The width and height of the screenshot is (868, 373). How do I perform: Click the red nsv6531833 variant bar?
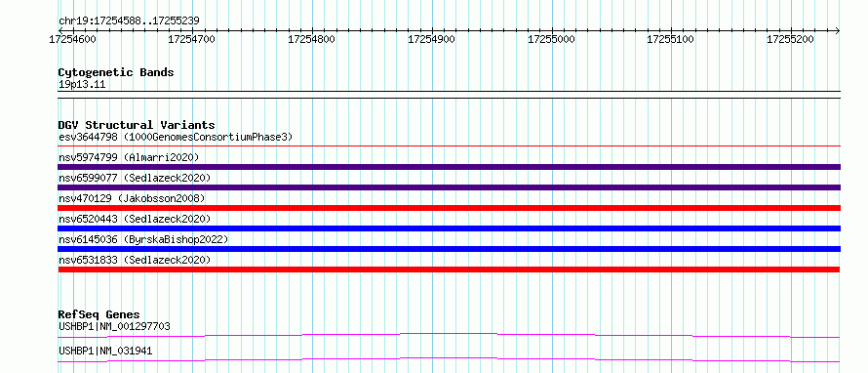pyautogui.click(x=449, y=269)
